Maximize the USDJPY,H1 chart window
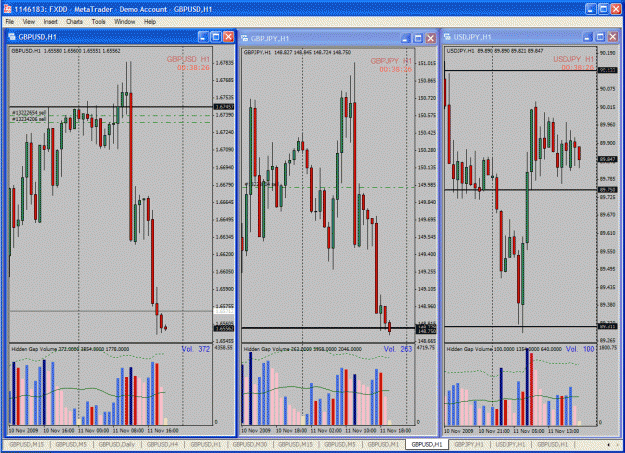This screenshot has width=625, height=453. (600, 37)
